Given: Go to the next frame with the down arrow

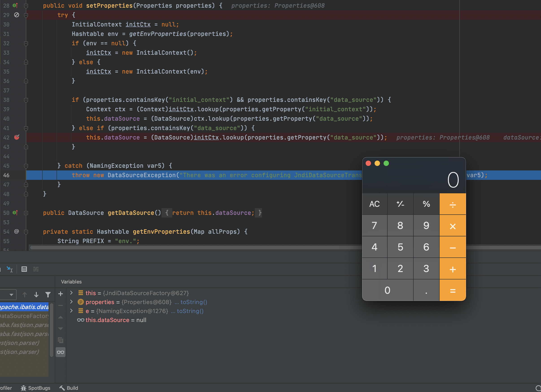Looking at the screenshot, I should (36, 295).
